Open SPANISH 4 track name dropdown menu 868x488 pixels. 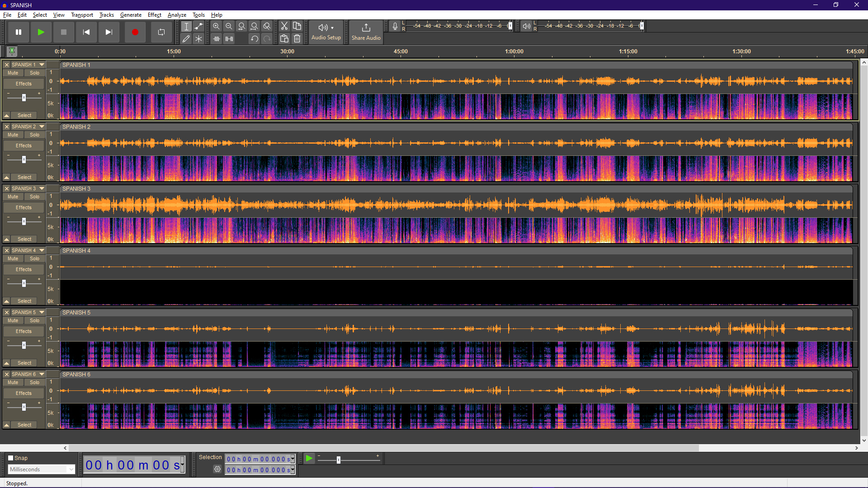click(28, 250)
